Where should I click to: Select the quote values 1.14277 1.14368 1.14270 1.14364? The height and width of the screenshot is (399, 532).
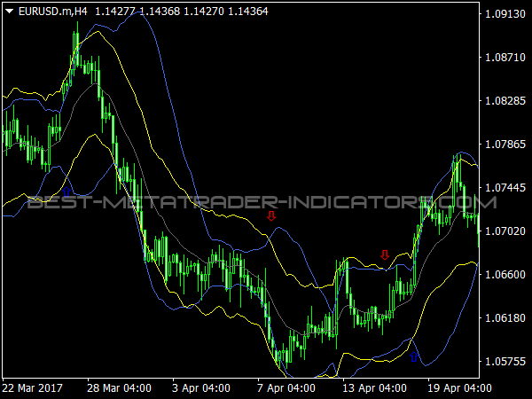pyautogui.click(x=182, y=12)
